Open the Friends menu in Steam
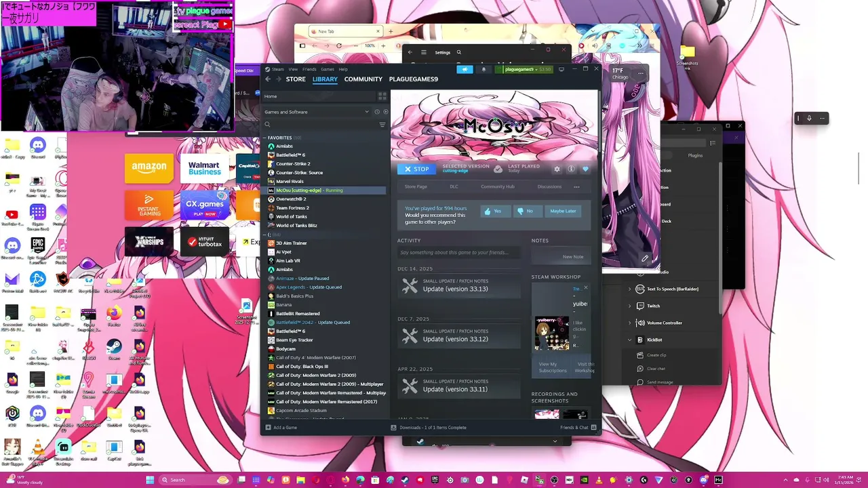The height and width of the screenshot is (488, 868). pos(309,69)
